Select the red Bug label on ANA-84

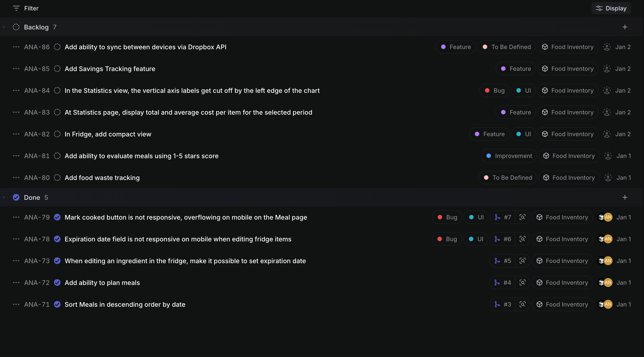point(495,90)
